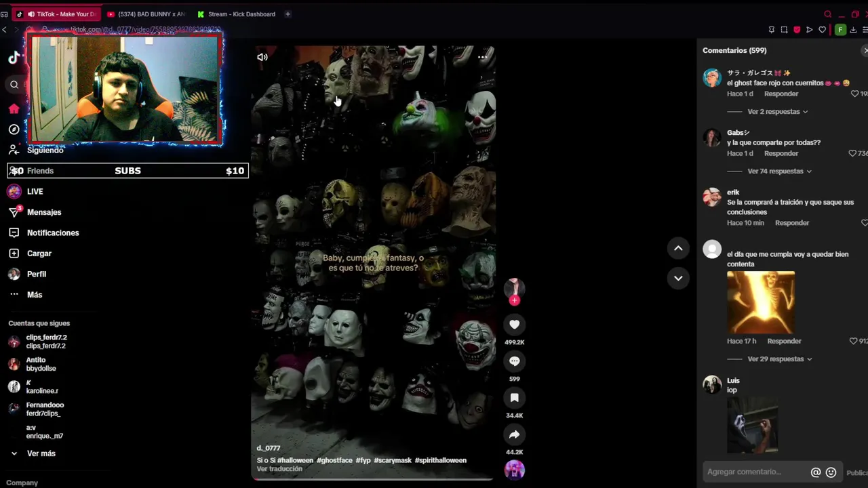Image resolution: width=868 pixels, height=488 pixels.
Task: Go back with the browser back arrow
Action: 5,30
